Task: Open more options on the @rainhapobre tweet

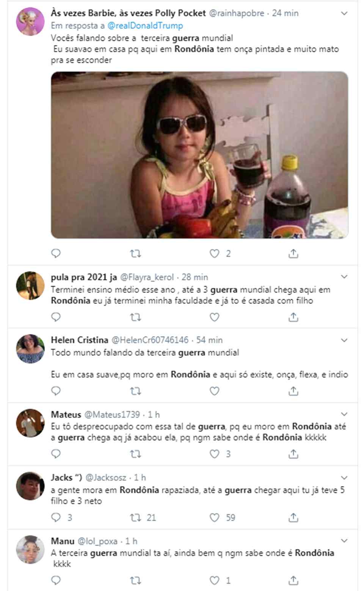Action: pos(344,13)
